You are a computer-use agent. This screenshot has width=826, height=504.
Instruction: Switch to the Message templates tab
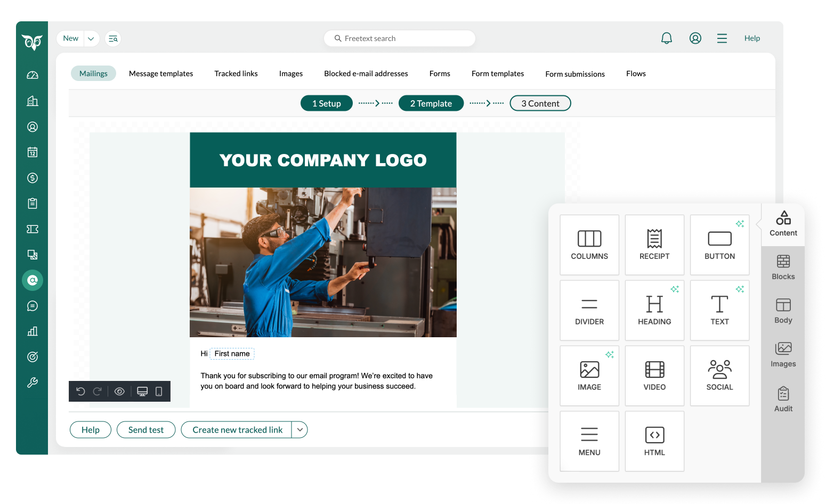pos(161,74)
